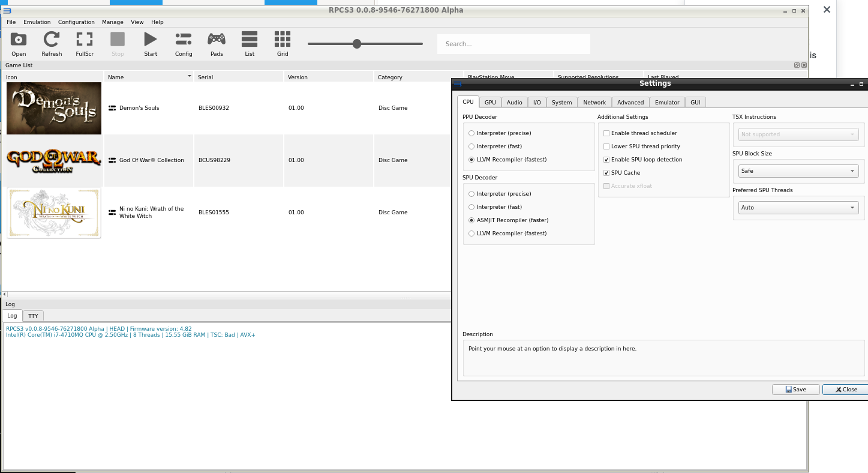Switch to the System settings tab

point(562,103)
